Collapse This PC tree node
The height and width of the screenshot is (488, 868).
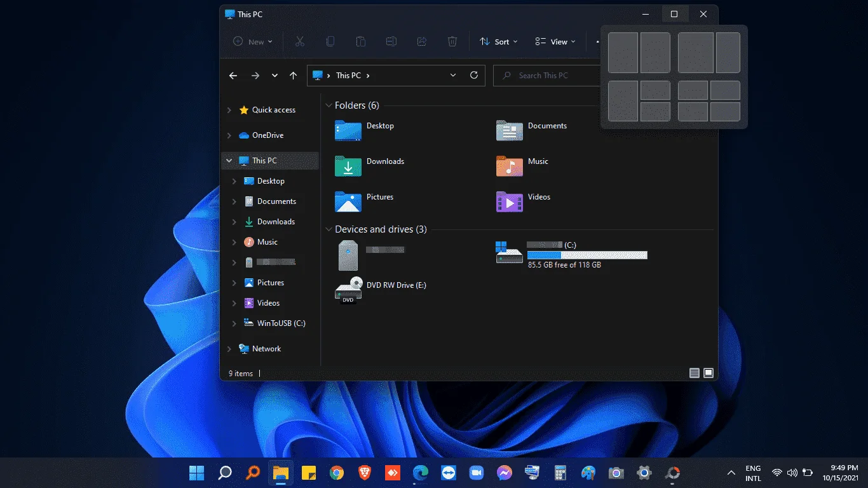[x=229, y=161]
